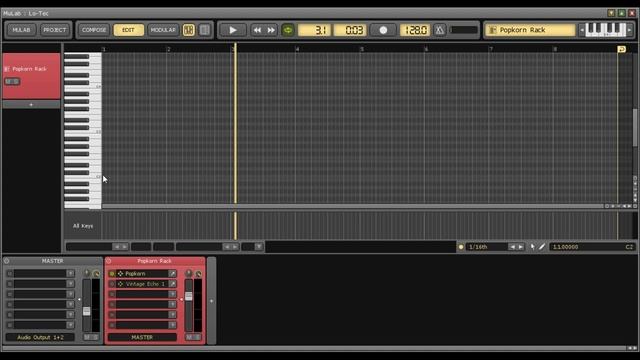The height and width of the screenshot is (360, 640).
Task: Click the Popkorn Rack pan knob
Action: coord(189,273)
